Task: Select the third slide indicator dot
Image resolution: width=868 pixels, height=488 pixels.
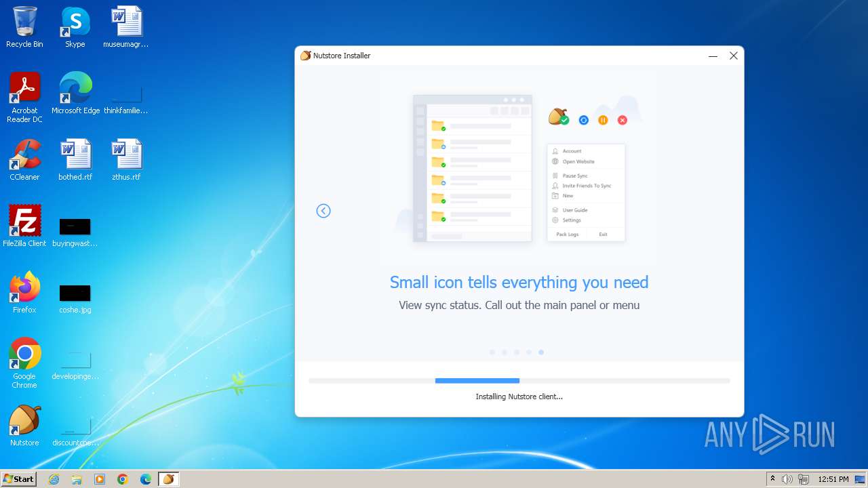Action: pos(517,352)
